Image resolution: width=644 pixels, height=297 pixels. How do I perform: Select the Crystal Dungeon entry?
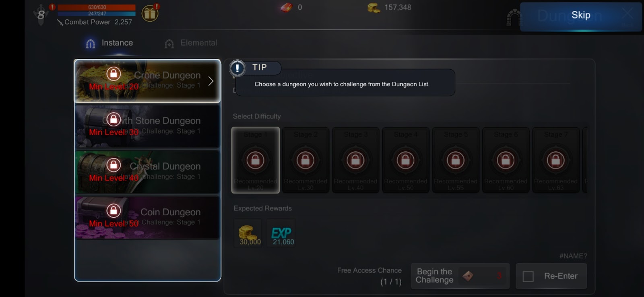(x=147, y=172)
